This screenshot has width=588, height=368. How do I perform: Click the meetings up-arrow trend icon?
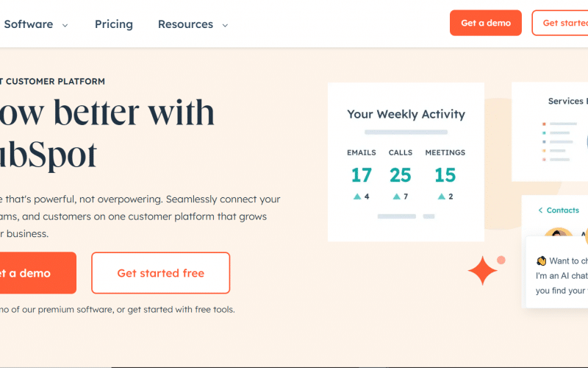440,197
